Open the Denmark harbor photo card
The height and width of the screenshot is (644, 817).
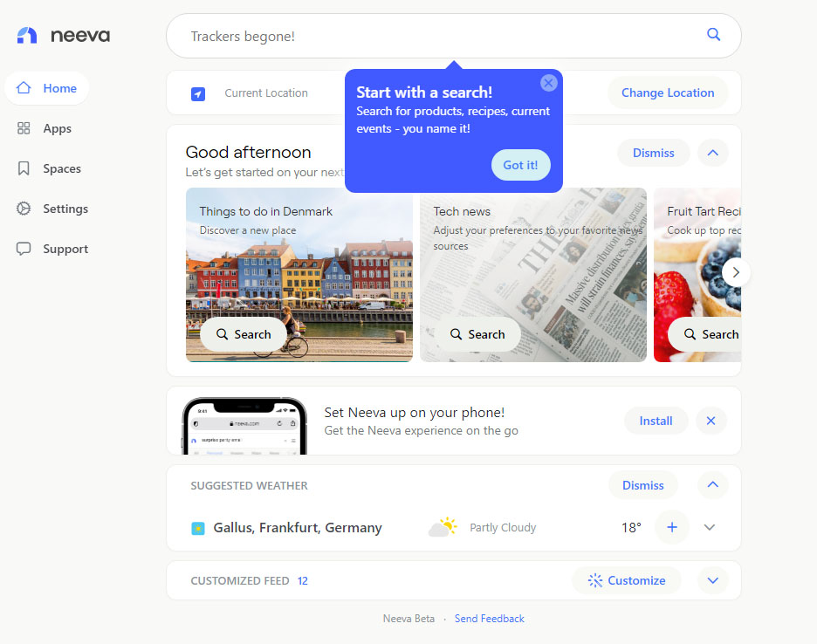click(299, 275)
